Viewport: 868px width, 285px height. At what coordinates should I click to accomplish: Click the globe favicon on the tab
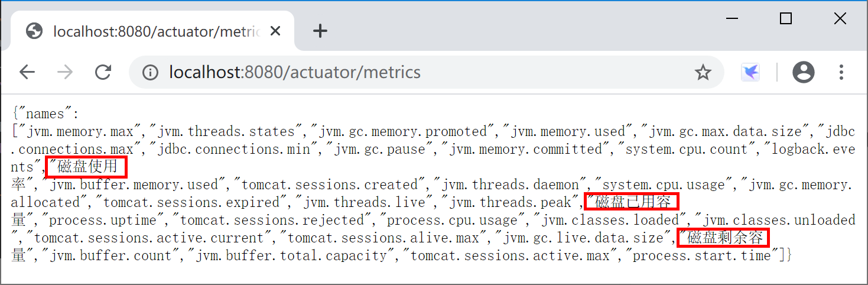[35, 31]
